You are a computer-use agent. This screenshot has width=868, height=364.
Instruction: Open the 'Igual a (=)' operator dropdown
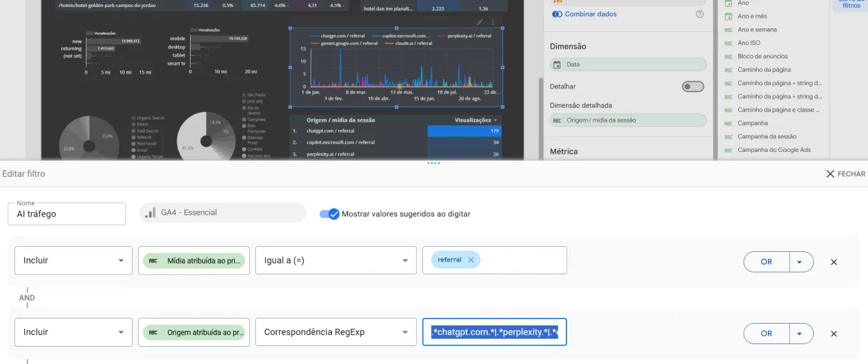[x=335, y=261]
